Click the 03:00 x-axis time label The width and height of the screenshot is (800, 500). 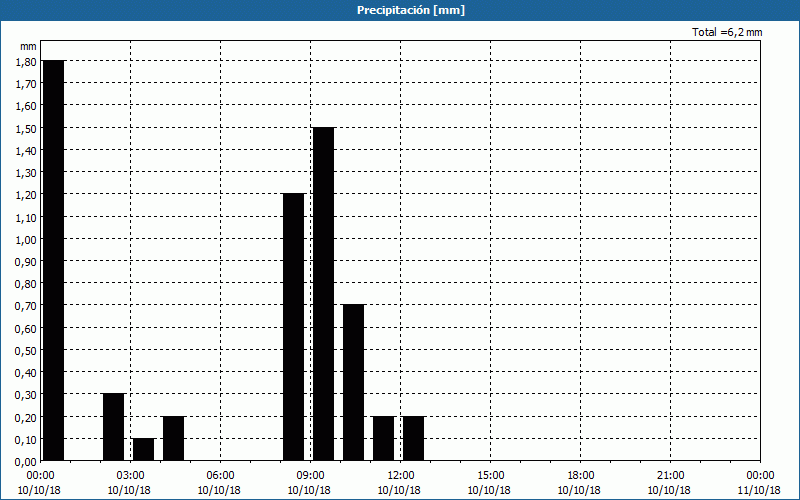tap(130, 476)
